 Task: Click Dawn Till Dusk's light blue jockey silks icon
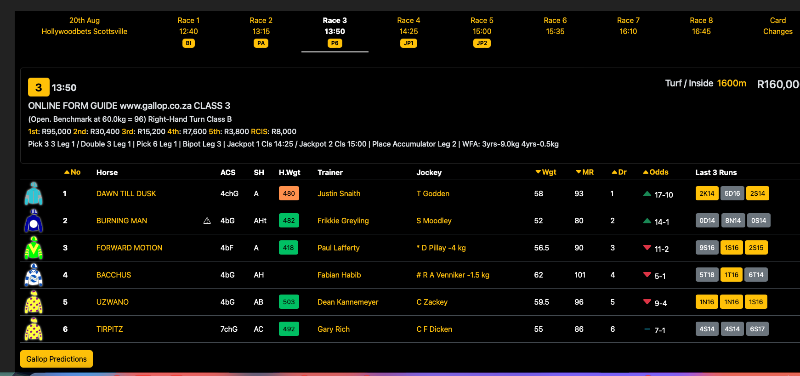34,194
